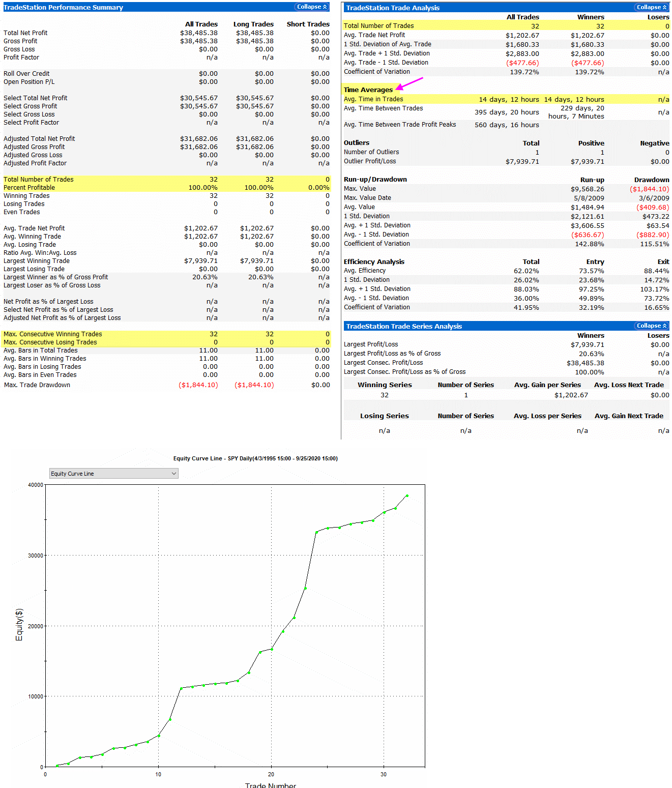The image size is (672, 788).
Task: Click the Time Averages heading
Action: tap(368, 90)
